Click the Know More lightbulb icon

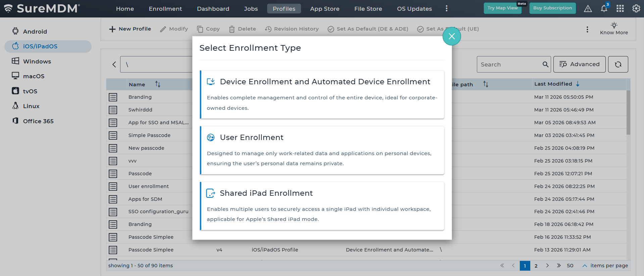coord(614,26)
